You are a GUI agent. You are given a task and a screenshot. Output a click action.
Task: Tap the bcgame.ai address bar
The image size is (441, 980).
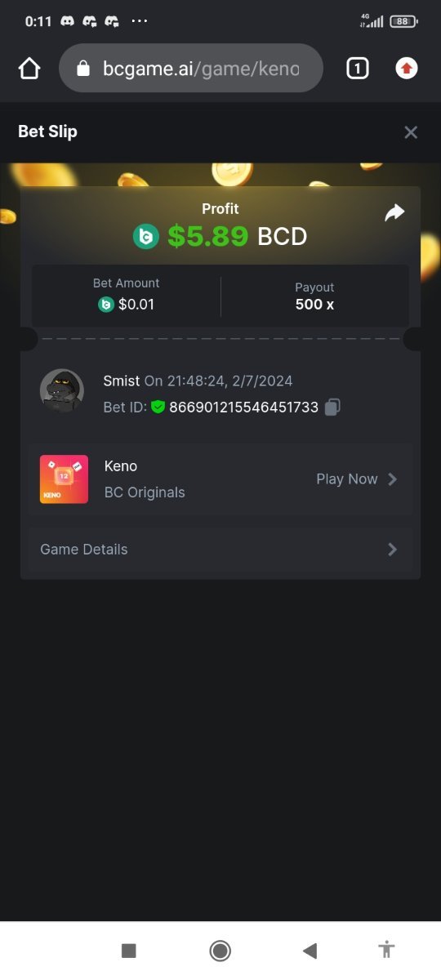pos(191,69)
